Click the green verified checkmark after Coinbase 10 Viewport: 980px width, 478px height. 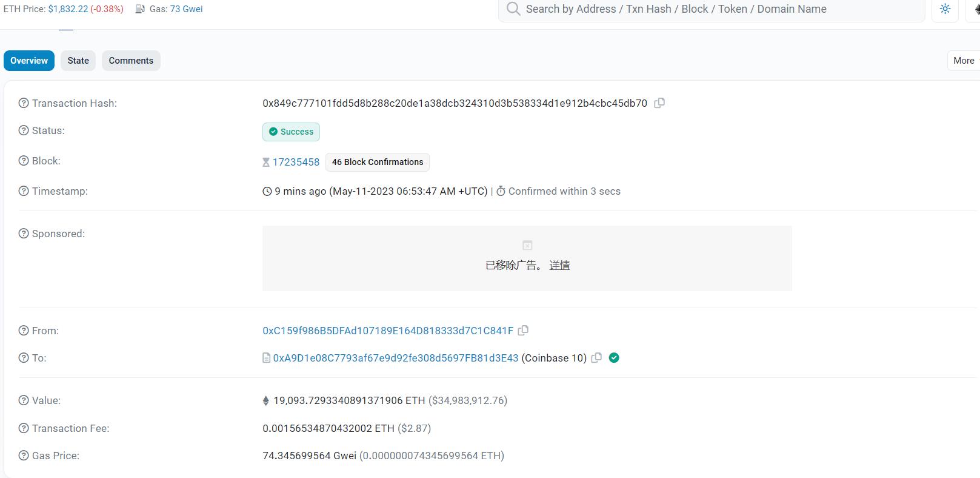click(x=614, y=358)
